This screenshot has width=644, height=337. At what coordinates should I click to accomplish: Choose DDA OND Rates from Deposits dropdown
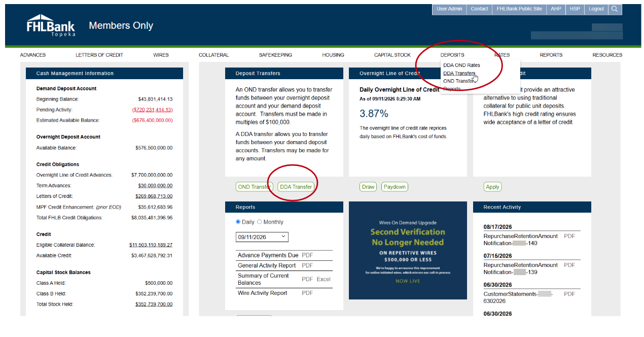point(461,65)
